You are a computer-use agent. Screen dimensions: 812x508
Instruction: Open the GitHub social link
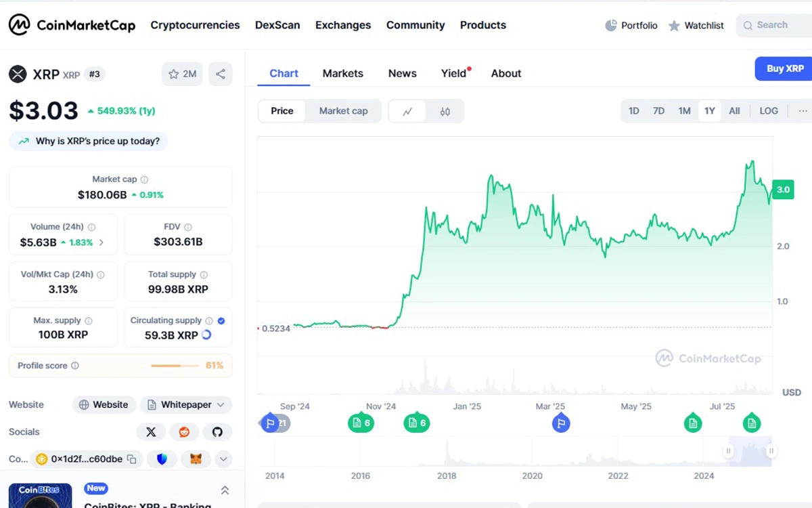[217, 432]
